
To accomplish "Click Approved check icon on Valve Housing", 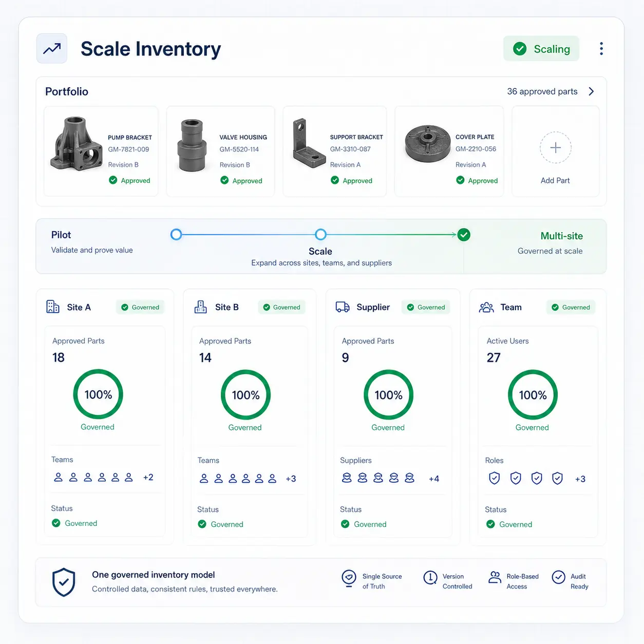I will (224, 180).
